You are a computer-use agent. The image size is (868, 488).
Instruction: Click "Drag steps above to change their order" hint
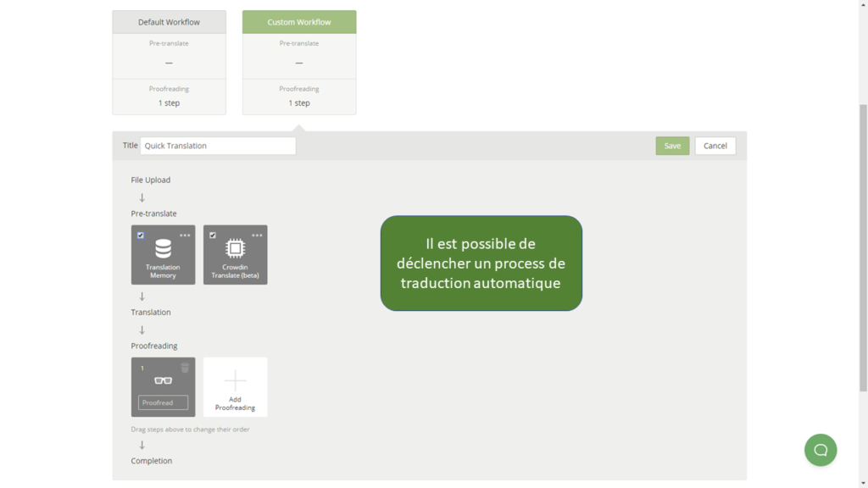pyautogui.click(x=190, y=430)
